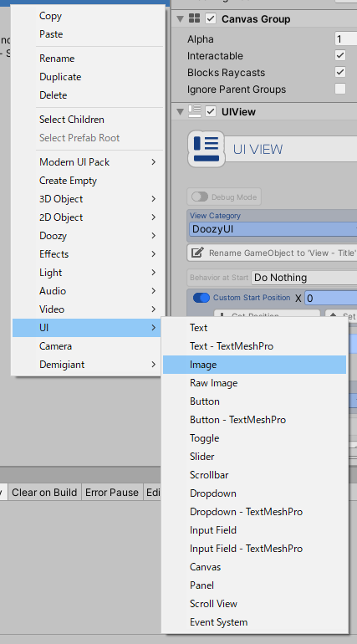
Task: Click the large UI VIEW logo icon
Action: [206, 149]
